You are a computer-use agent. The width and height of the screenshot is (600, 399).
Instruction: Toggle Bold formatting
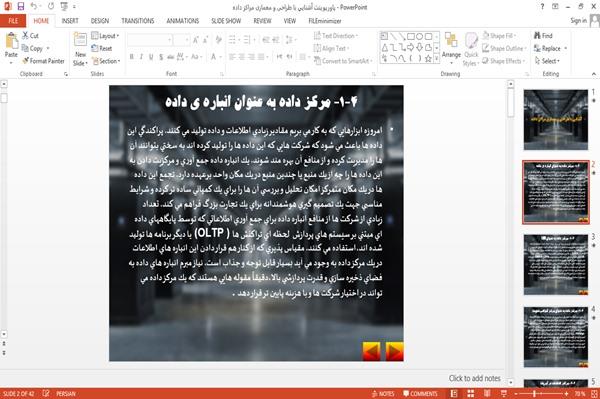click(x=131, y=57)
